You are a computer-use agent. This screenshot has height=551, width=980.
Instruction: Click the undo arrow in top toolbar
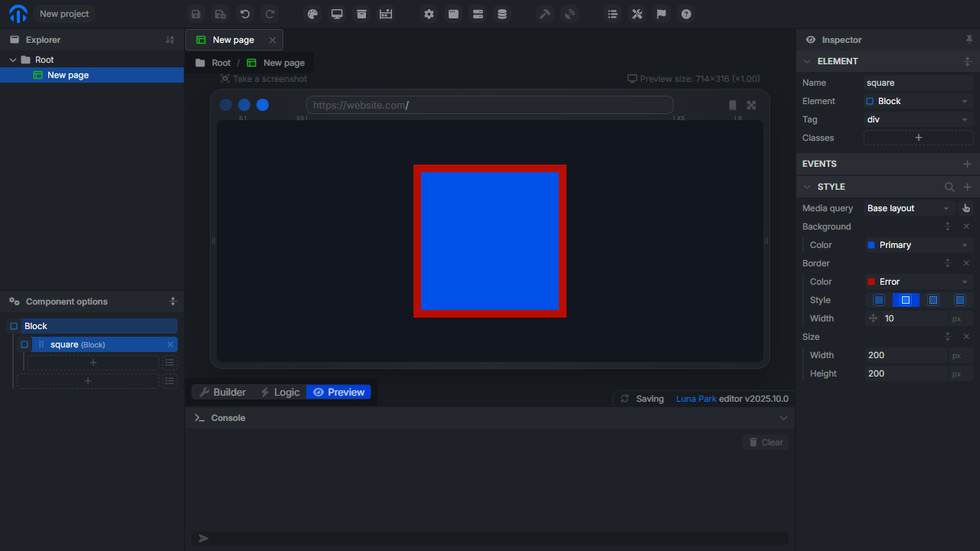click(245, 14)
